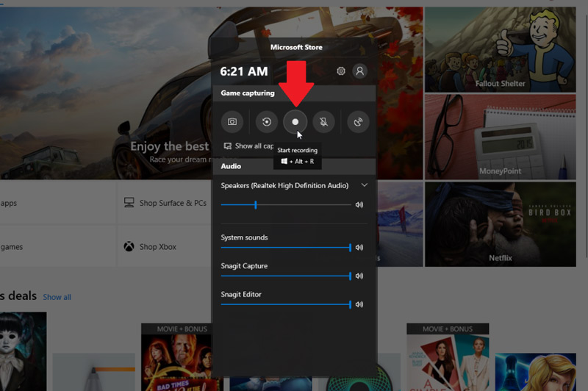Screen dimensions: 588x391
Task: Adjust the Snagit Editor volume slider
Action: coord(286,304)
